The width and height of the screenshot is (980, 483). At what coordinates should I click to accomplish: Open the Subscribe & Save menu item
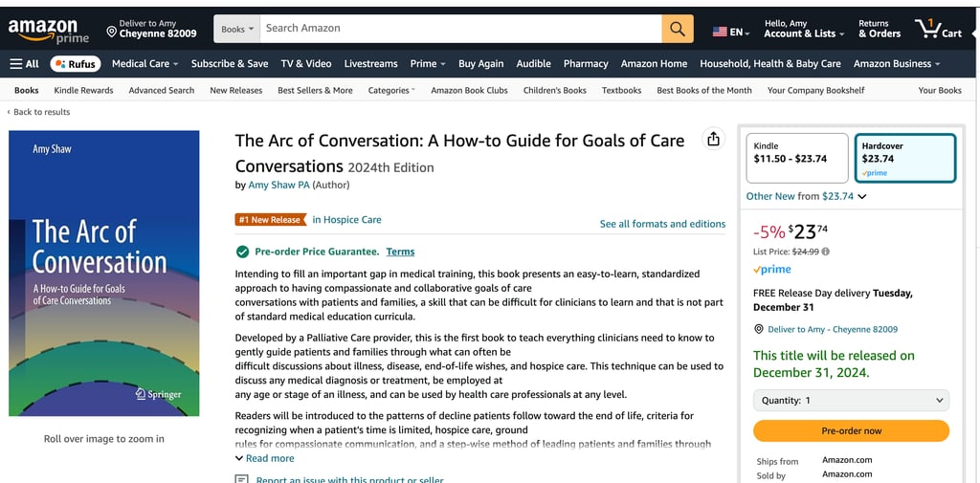pos(230,64)
